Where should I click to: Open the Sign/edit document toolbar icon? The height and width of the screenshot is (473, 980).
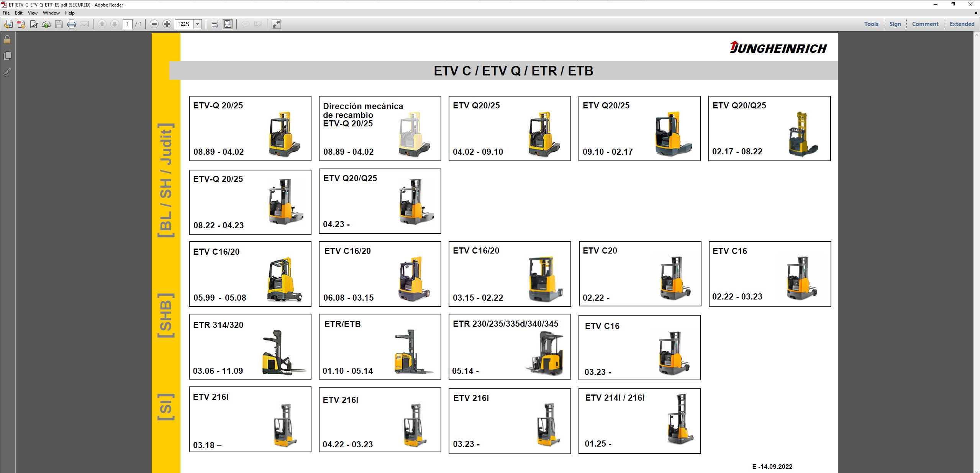(x=34, y=24)
